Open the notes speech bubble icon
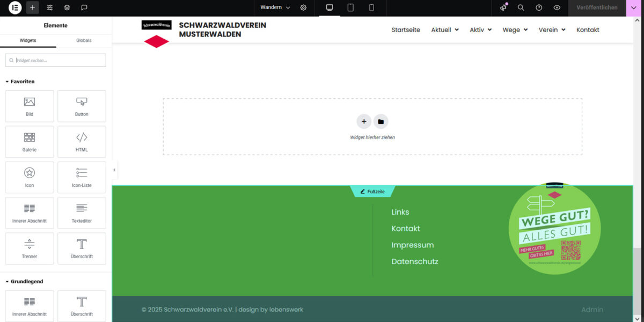The height and width of the screenshot is (322, 644). click(x=84, y=8)
